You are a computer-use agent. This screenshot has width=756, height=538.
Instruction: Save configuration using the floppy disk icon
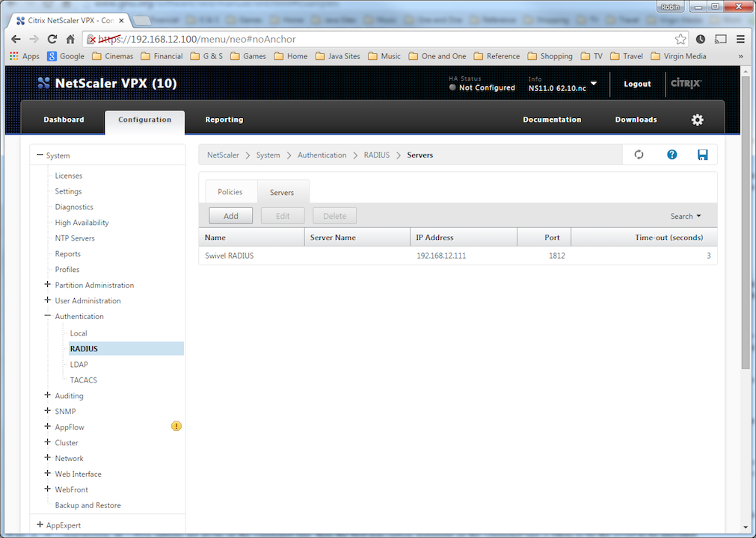[x=702, y=155]
